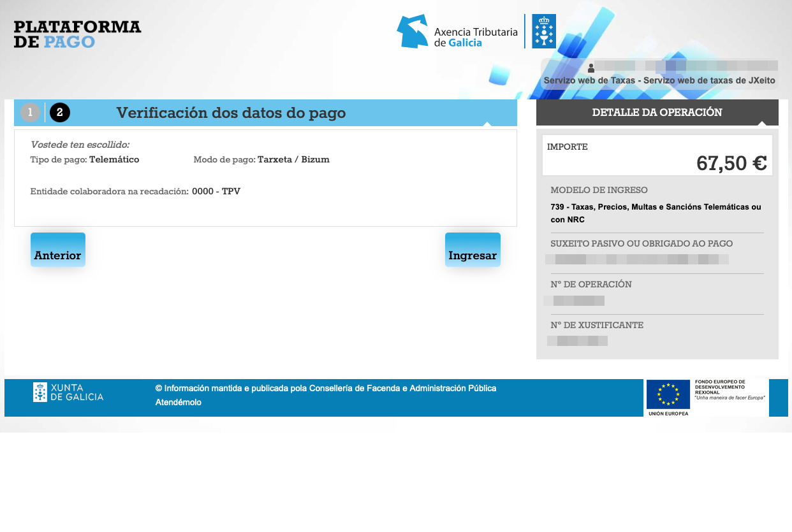Image resolution: width=792 pixels, height=532 pixels.
Task: Click the Plataforma de Pago logo
Action: pyautogui.click(x=77, y=34)
